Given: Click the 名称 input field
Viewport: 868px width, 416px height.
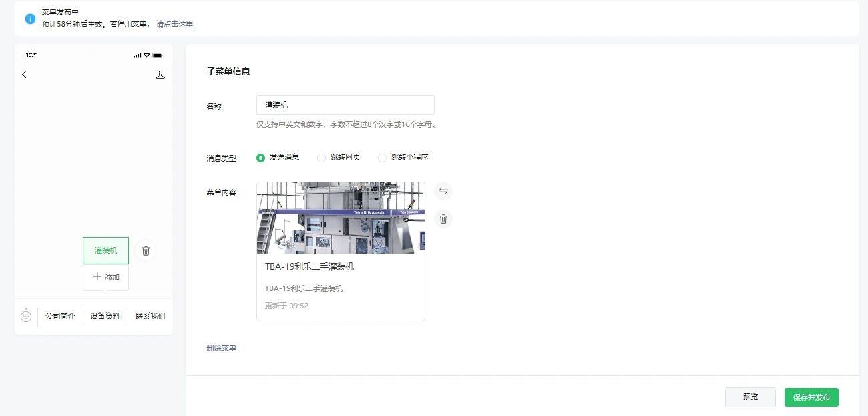Looking at the screenshot, I should pyautogui.click(x=345, y=105).
